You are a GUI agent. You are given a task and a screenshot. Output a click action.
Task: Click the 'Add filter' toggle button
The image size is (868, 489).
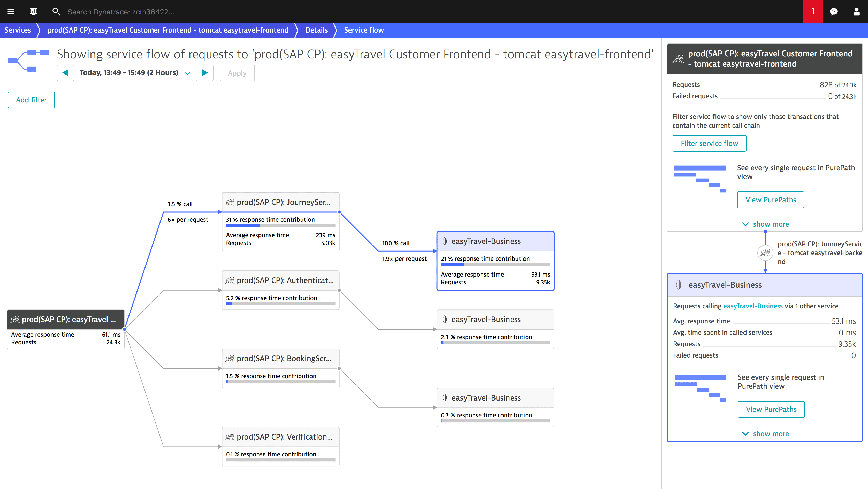31,100
